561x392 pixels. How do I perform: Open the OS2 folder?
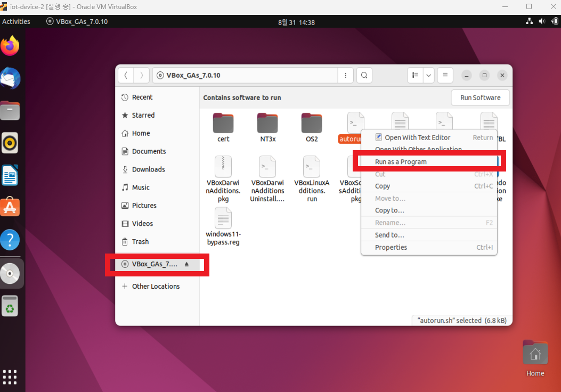click(312, 128)
